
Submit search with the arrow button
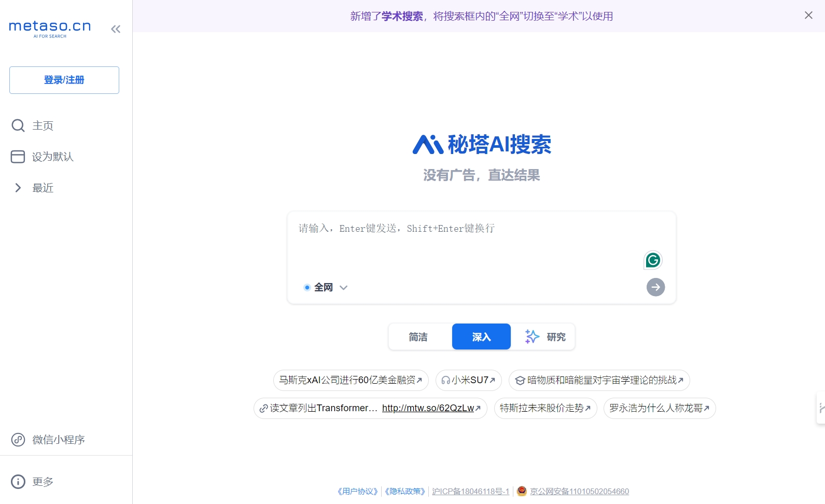(655, 287)
